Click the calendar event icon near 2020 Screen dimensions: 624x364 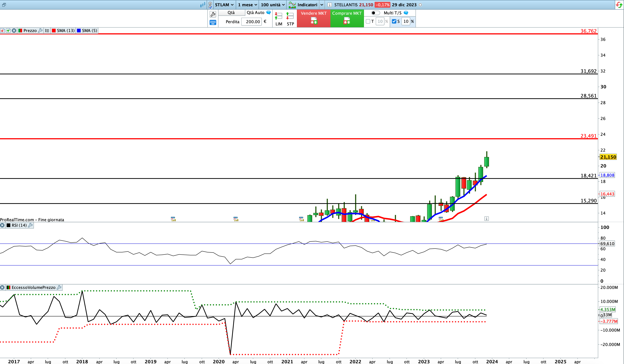[x=236, y=219]
